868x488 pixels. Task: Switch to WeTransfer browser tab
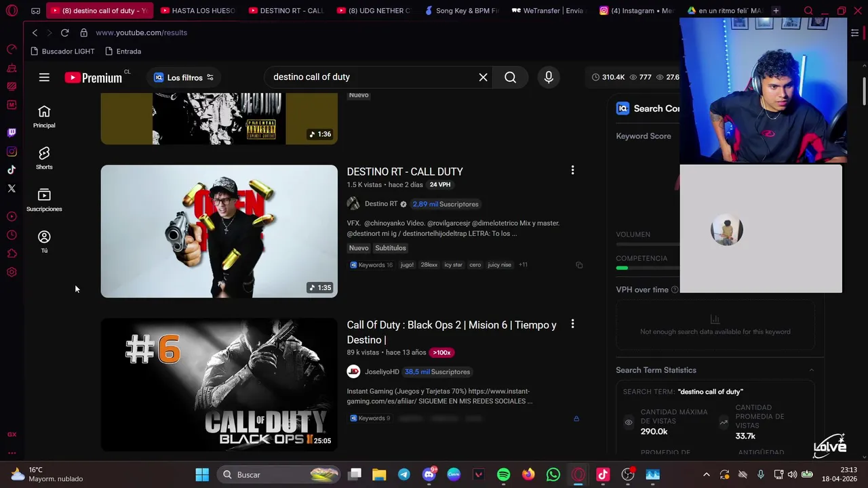point(550,11)
